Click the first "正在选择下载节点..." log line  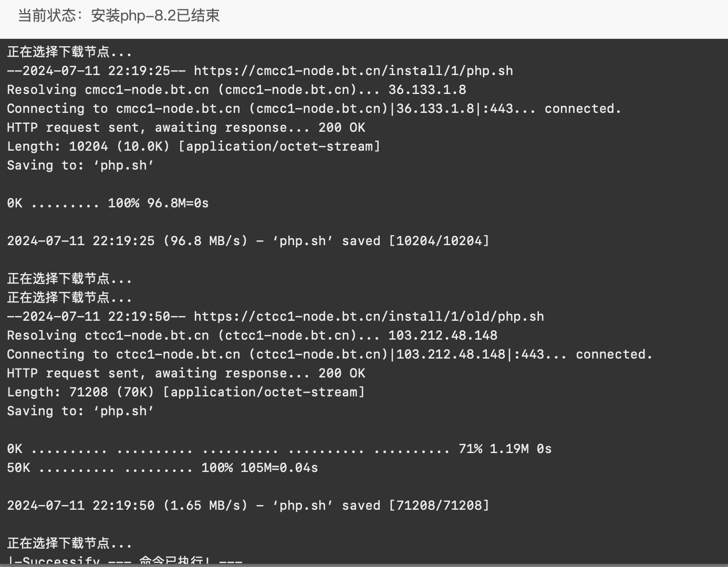[69, 52]
